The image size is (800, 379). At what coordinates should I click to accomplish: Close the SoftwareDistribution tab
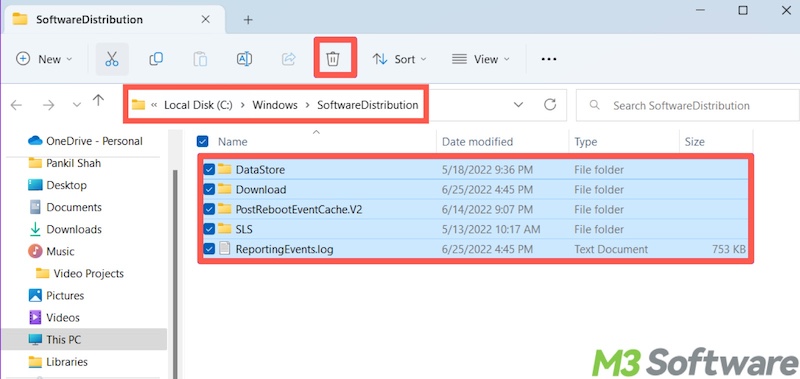206,19
